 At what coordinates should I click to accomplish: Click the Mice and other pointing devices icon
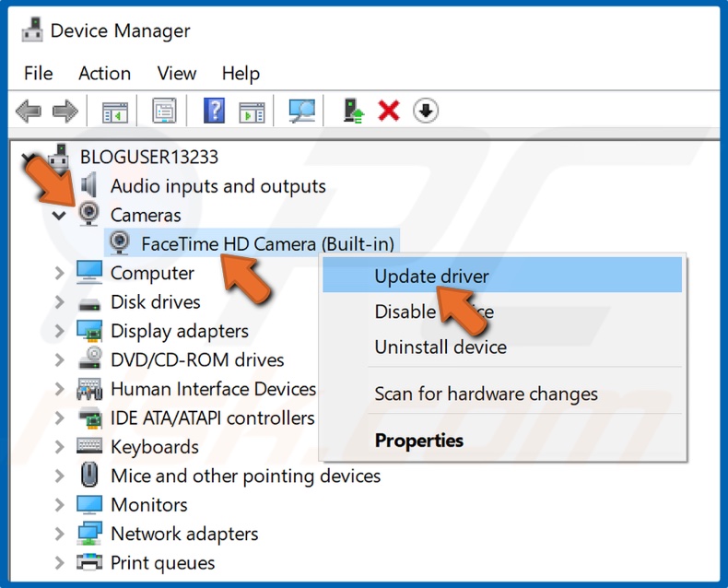click(89, 475)
